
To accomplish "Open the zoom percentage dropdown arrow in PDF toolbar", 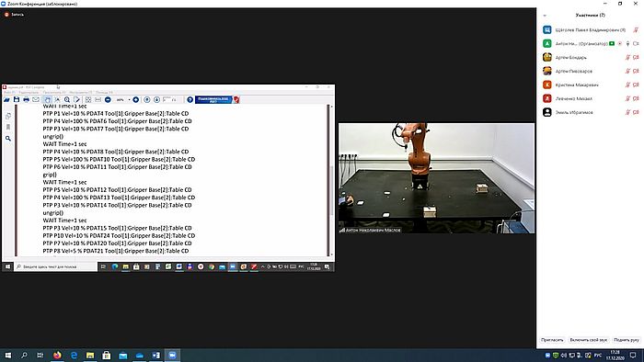I will [x=129, y=99].
